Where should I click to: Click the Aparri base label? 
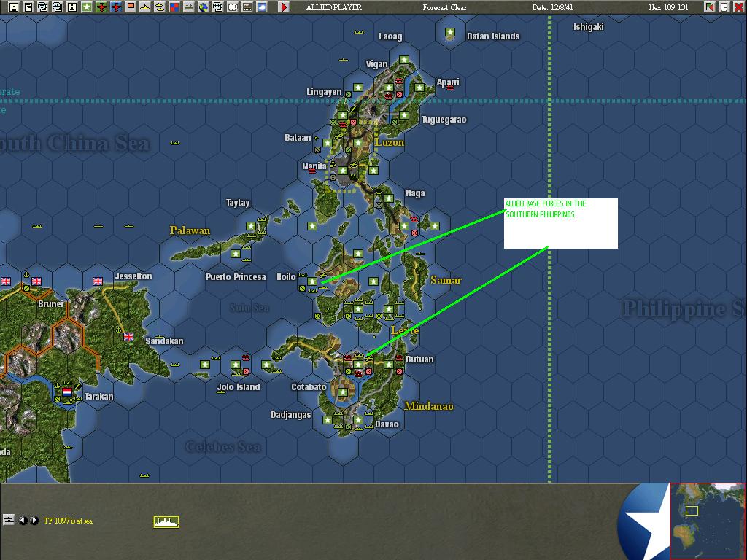tap(448, 82)
